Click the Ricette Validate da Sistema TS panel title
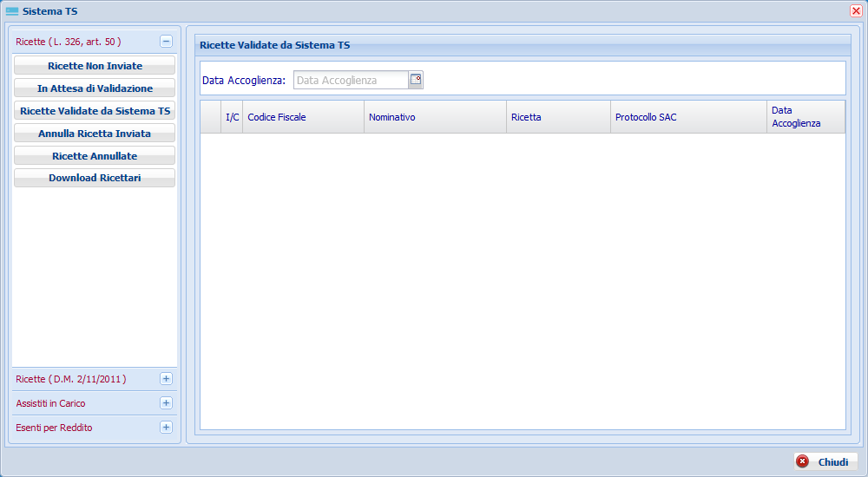 click(x=274, y=45)
